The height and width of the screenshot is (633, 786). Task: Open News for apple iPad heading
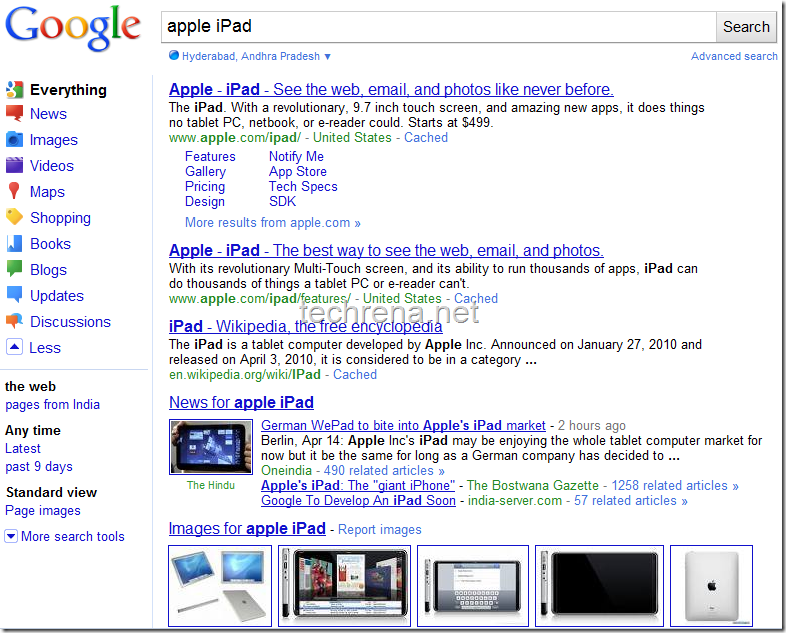tap(241, 402)
